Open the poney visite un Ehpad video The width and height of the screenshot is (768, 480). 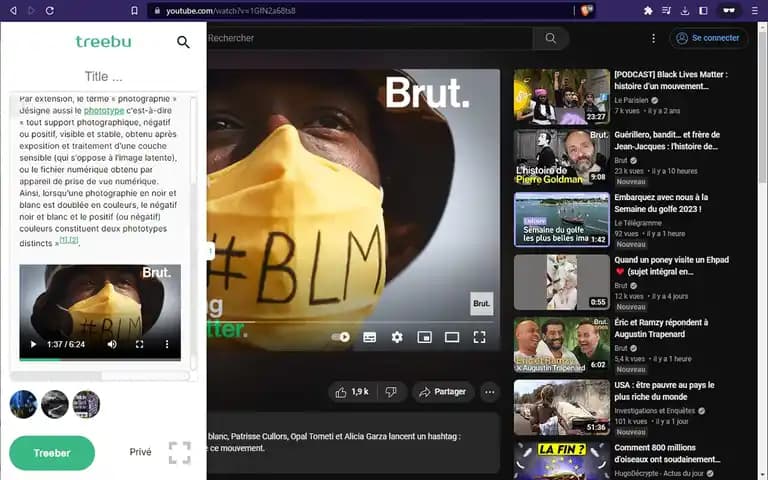pos(562,282)
